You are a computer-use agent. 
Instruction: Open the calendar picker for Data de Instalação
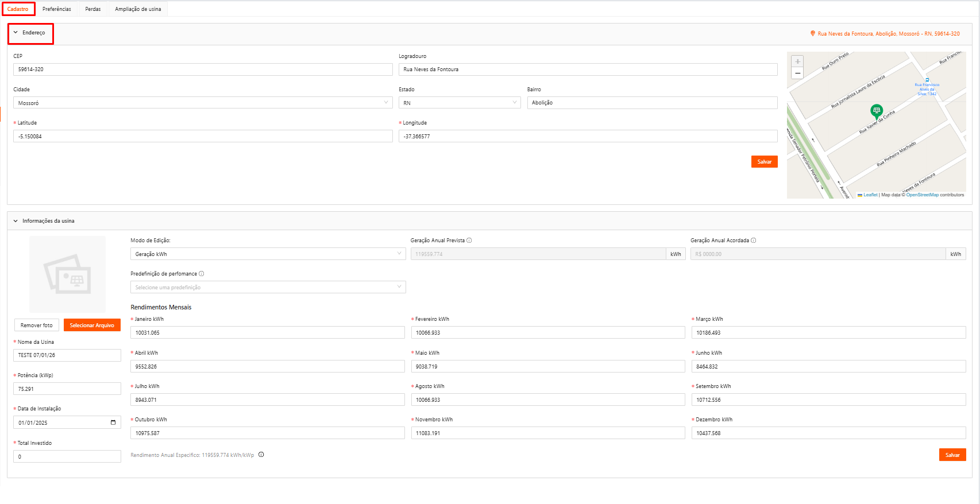point(113,422)
